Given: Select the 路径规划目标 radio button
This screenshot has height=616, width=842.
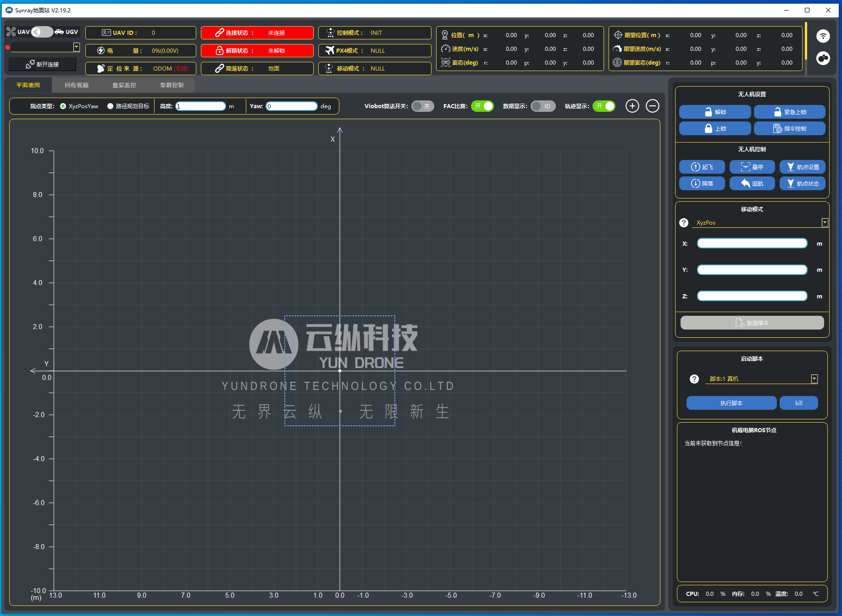Looking at the screenshot, I should (110, 106).
